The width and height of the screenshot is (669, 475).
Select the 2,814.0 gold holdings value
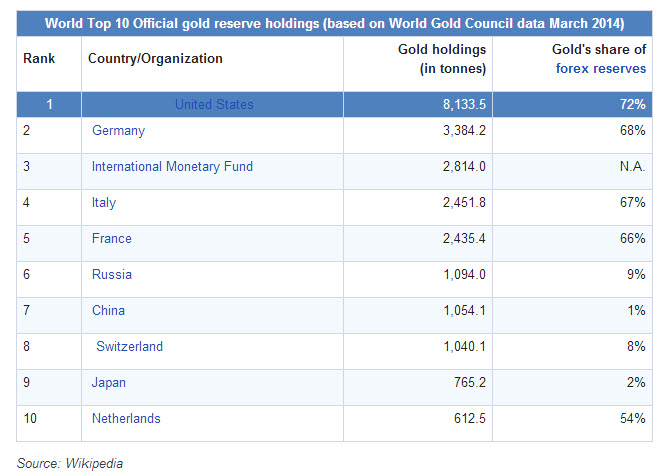click(x=464, y=166)
